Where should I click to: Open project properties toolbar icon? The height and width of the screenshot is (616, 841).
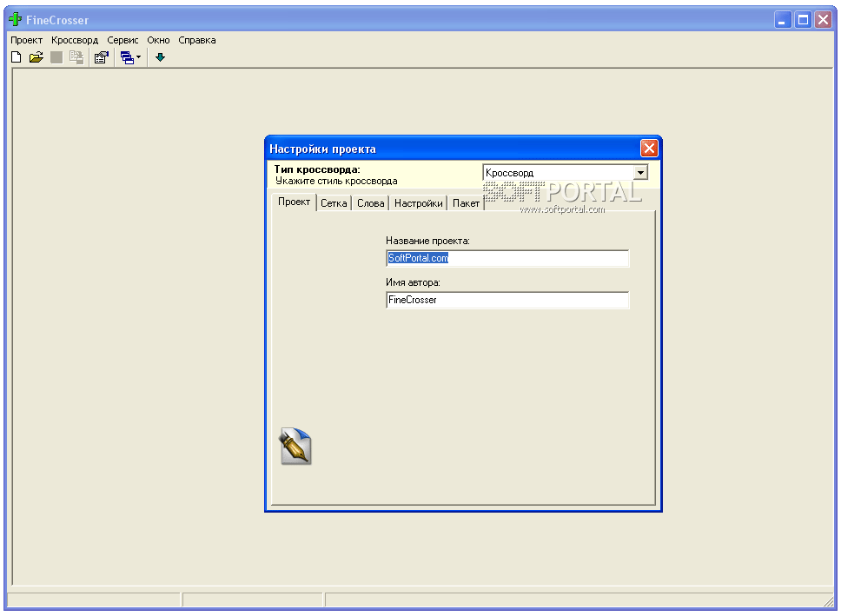pyautogui.click(x=102, y=56)
